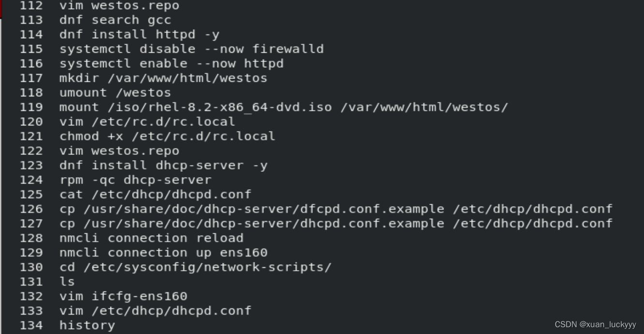This screenshot has height=334, width=644.
Task: Click the systemctl disable firewalld command
Action: (x=191, y=49)
